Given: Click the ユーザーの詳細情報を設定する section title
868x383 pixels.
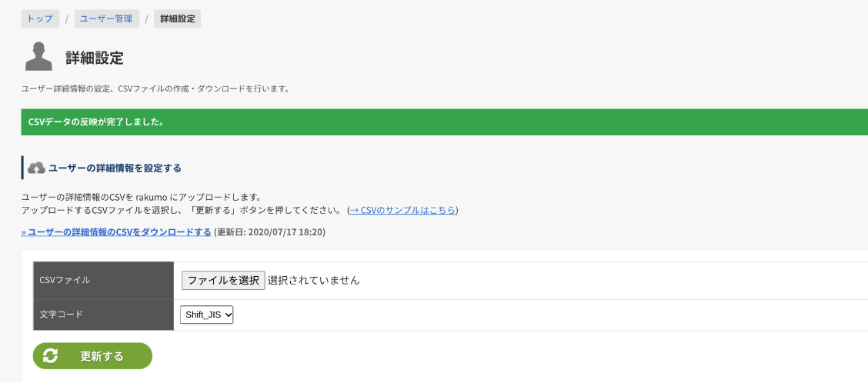Looking at the screenshot, I should click(115, 168).
